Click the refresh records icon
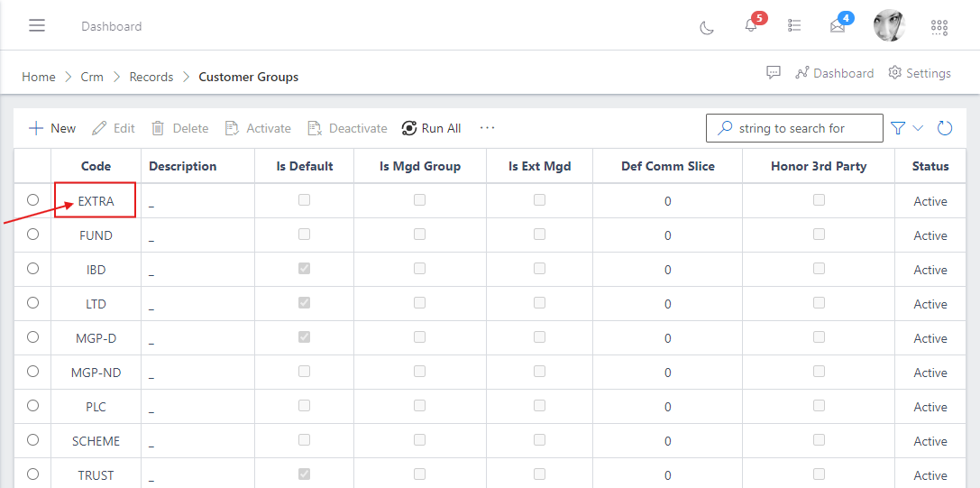 [x=945, y=128]
